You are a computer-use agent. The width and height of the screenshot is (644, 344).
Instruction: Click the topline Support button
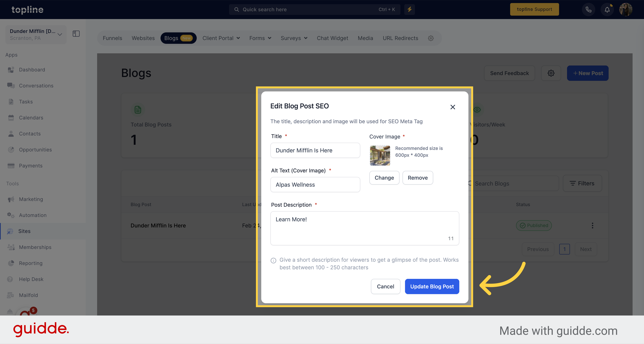[x=534, y=10]
